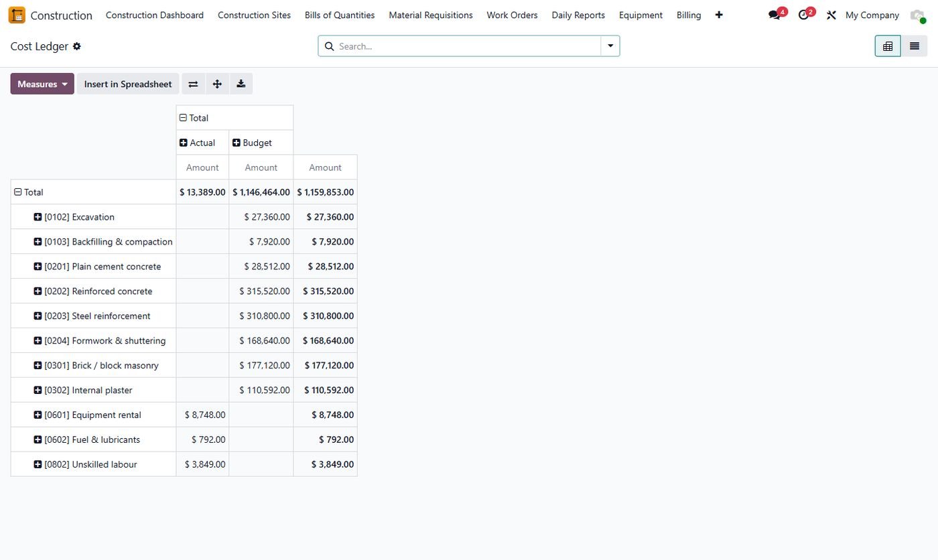Collapse the Total row header
Screen dimensions: 938x560
tap(93, 192)
